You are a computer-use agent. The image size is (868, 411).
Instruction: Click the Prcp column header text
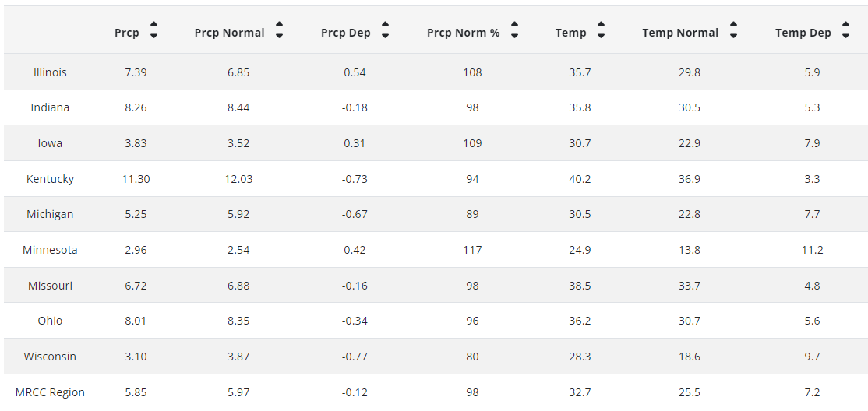127,33
